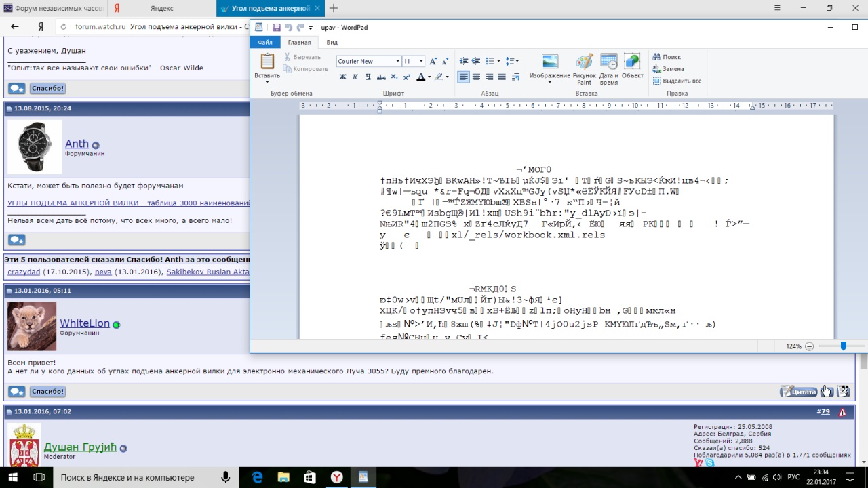
Task: Click the Цитата quote button
Action: click(x=799, y=391)
